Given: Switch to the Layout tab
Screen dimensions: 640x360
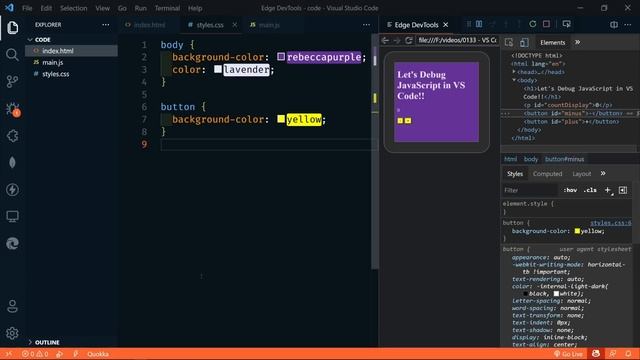Looking at the screenshot, I should tap(582, 174).
